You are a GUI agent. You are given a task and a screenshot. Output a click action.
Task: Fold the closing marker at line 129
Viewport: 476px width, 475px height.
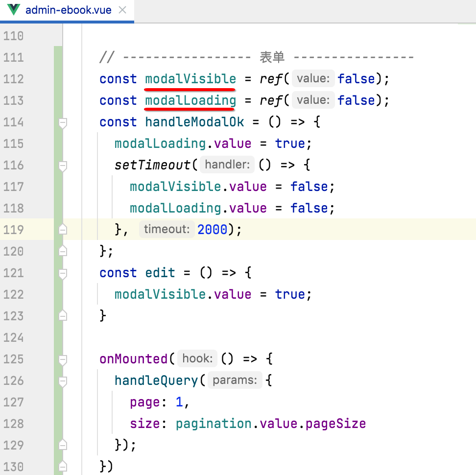point(63,445)
